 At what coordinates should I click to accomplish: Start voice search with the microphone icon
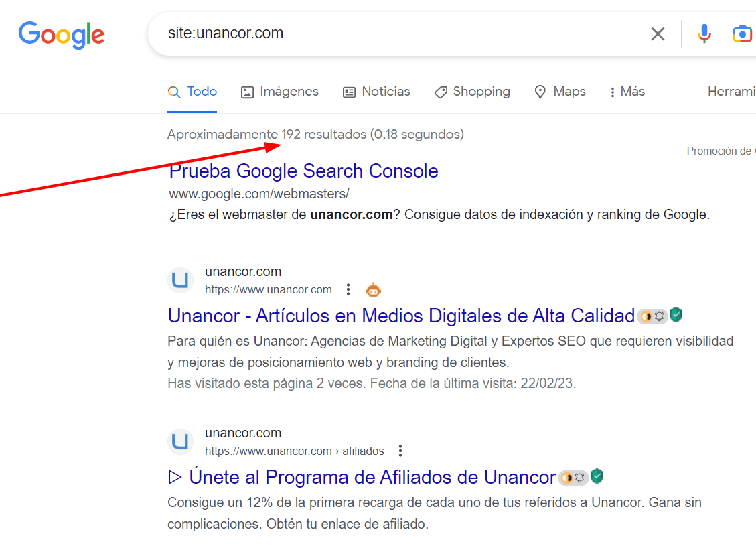click(704, 33)
